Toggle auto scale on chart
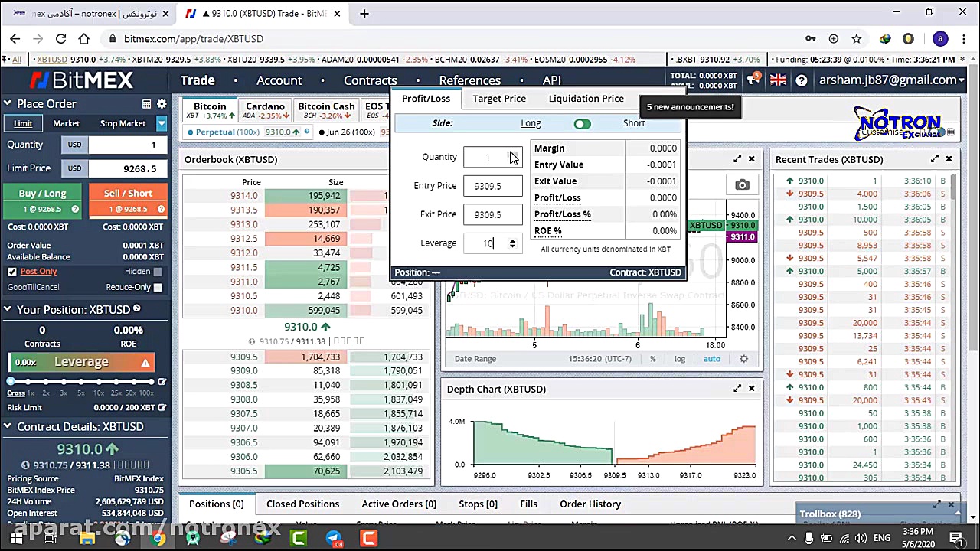The image size is (980, 551). 712,359
